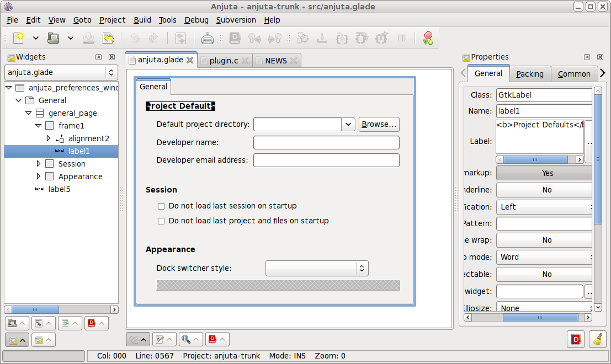Click the red D book toolbar icon
The height and width of the screenshot is (364, 611).
click(x=235, y=38)
